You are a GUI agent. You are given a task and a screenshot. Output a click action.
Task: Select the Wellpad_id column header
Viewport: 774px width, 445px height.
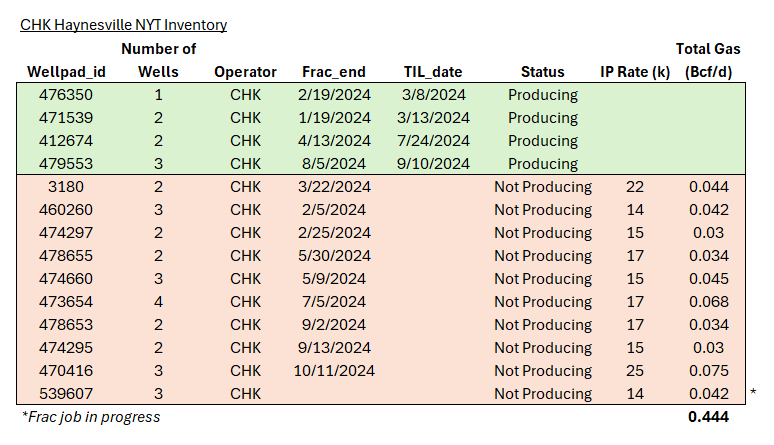[x=65, y=72]
